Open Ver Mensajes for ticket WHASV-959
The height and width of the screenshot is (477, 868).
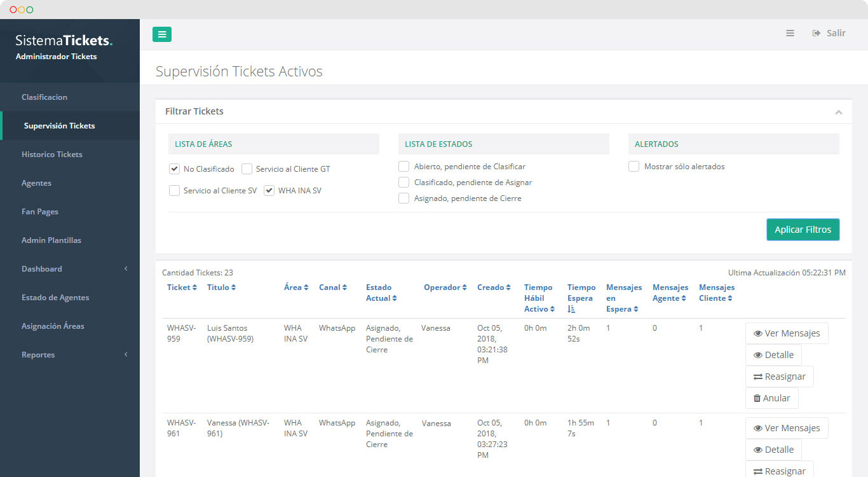(x=787, y=333)
